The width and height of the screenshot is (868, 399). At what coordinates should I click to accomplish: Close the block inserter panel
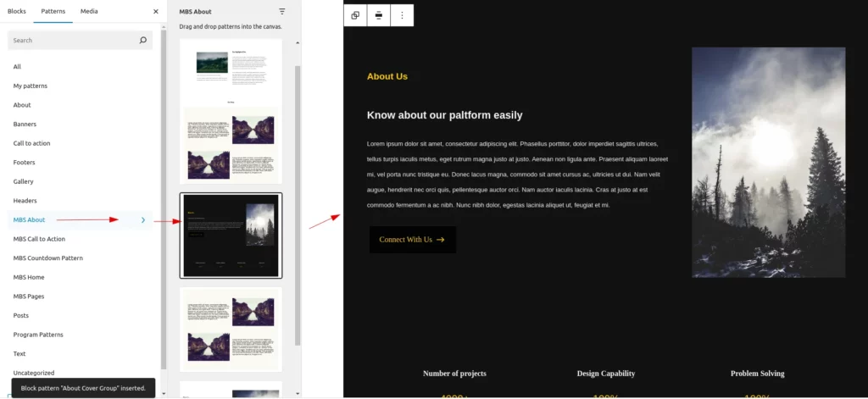click(x=155, y=12)
